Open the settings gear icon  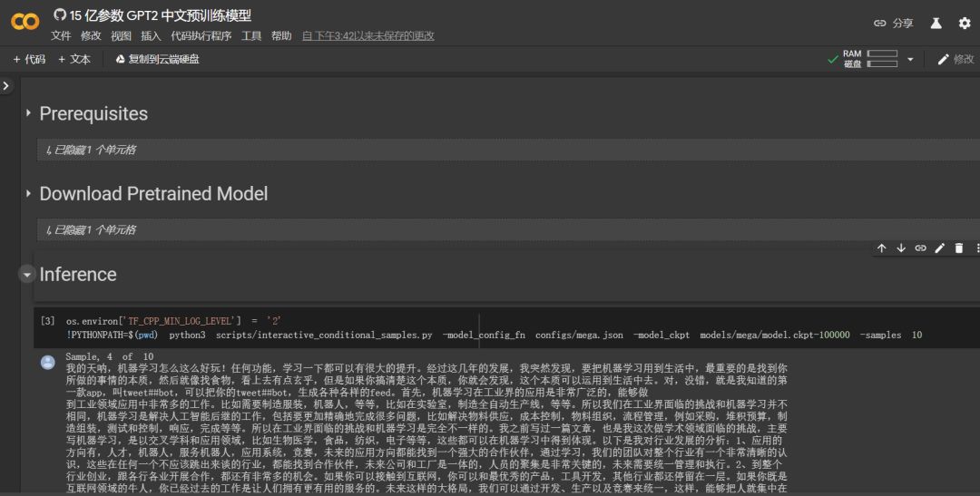965,23
